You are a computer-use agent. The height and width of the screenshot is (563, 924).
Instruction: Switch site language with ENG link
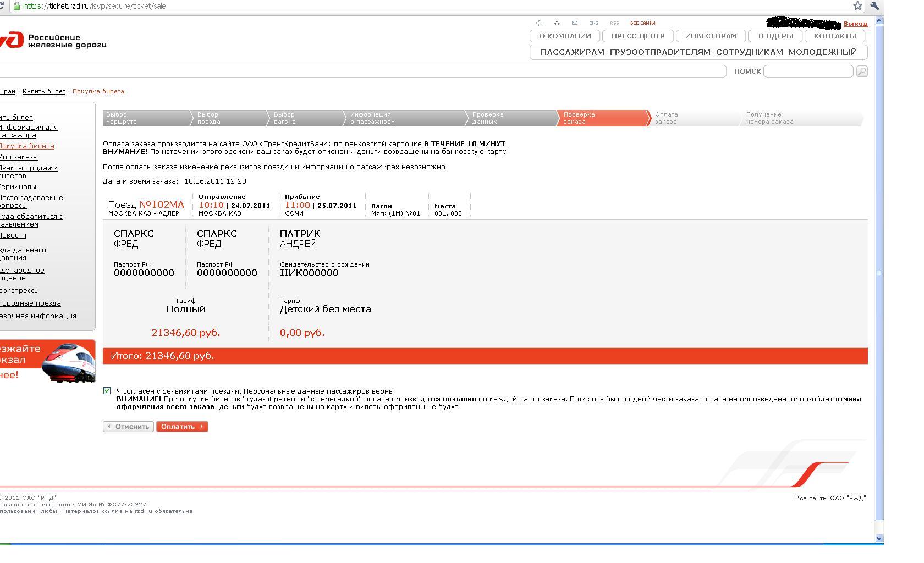point(593,23)
